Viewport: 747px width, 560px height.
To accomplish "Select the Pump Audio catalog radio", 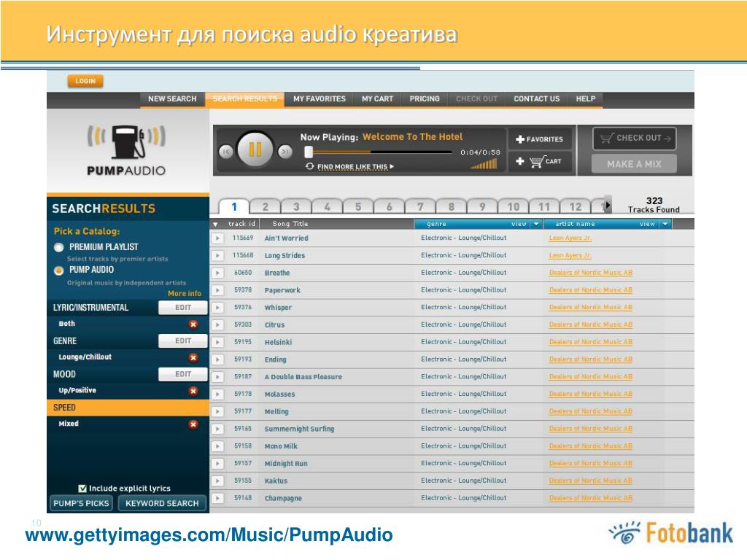I will pyautogui.click(x=58, y=271).
